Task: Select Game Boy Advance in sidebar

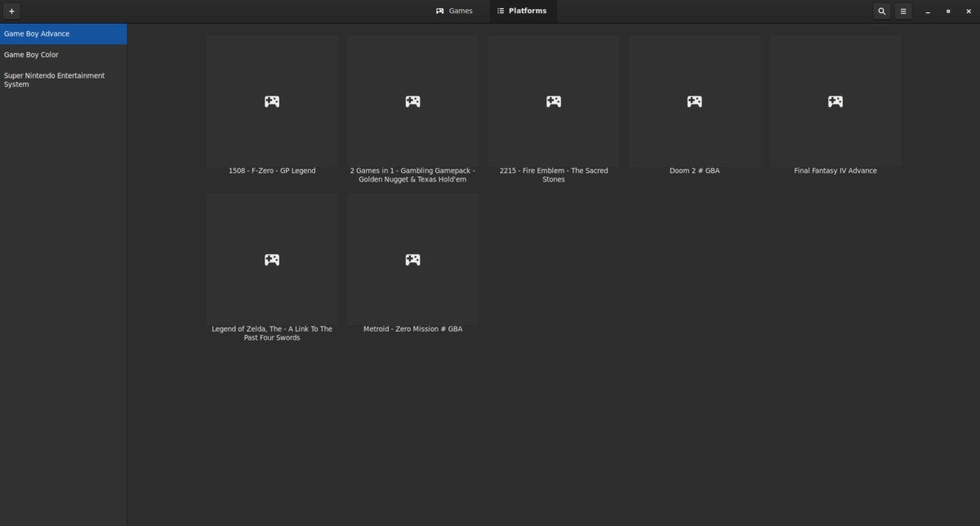Action: click(63, 33)
